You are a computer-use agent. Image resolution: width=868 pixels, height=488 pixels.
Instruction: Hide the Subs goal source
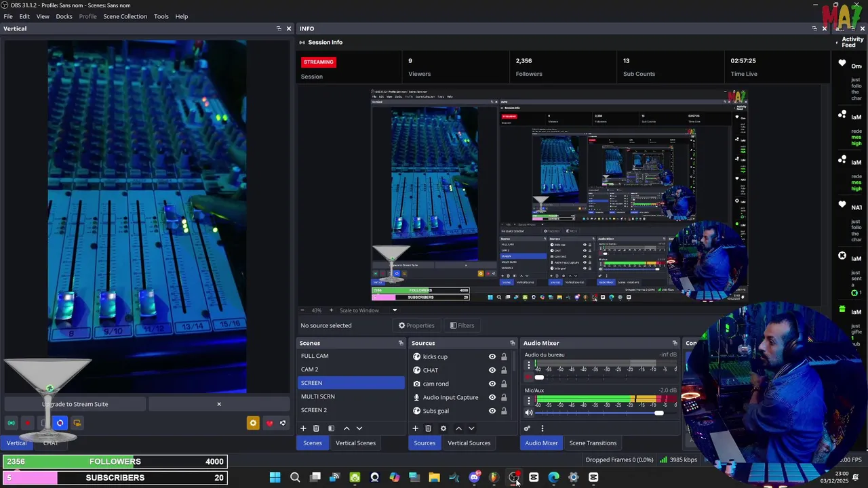pyautogui.click(x=492, y=411)
